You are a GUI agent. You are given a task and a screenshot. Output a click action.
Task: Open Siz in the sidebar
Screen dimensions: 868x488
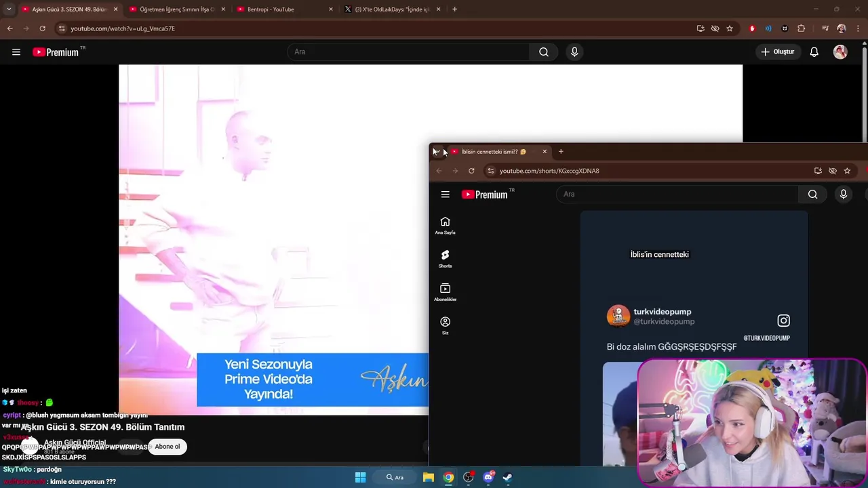click(445, 326)
